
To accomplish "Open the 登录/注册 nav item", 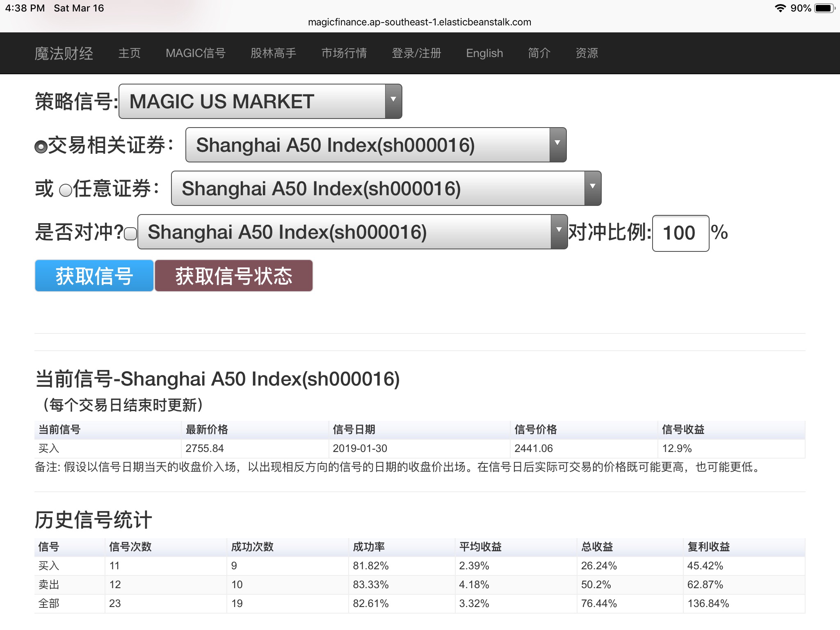I will (416, 53).
